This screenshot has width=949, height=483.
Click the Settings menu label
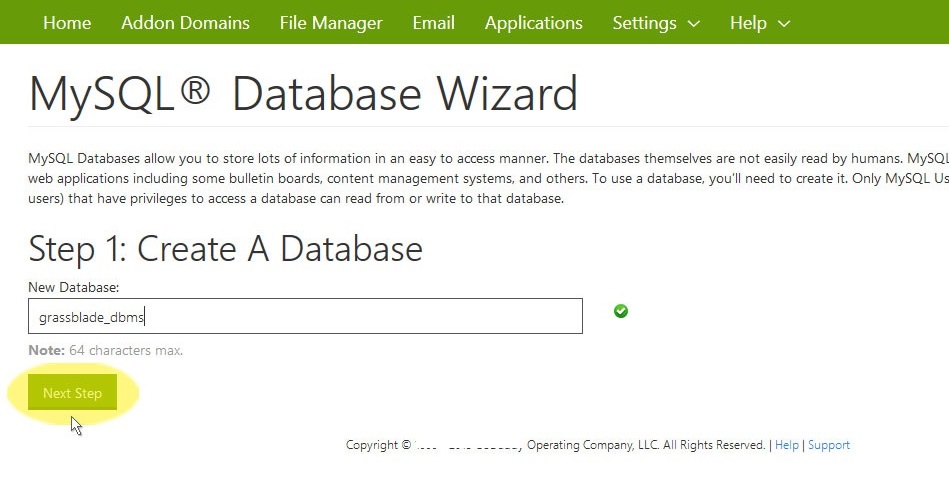[644, 22]
